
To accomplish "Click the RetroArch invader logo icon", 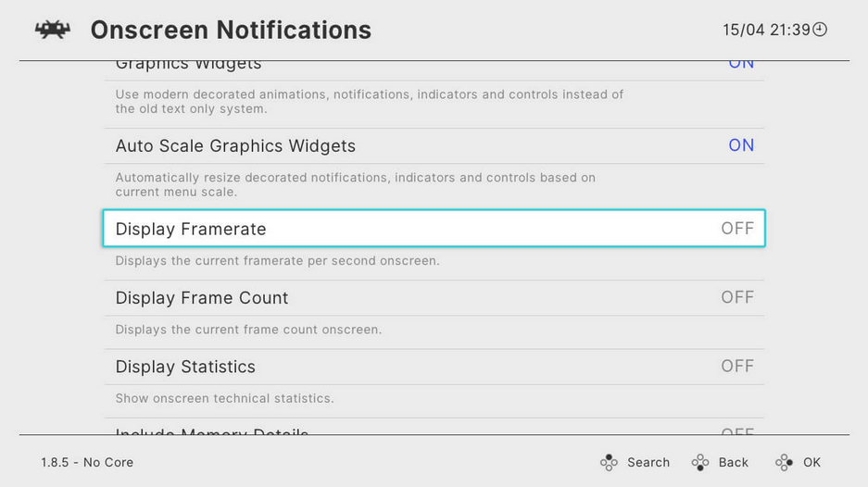I will (x=53, y=30).
